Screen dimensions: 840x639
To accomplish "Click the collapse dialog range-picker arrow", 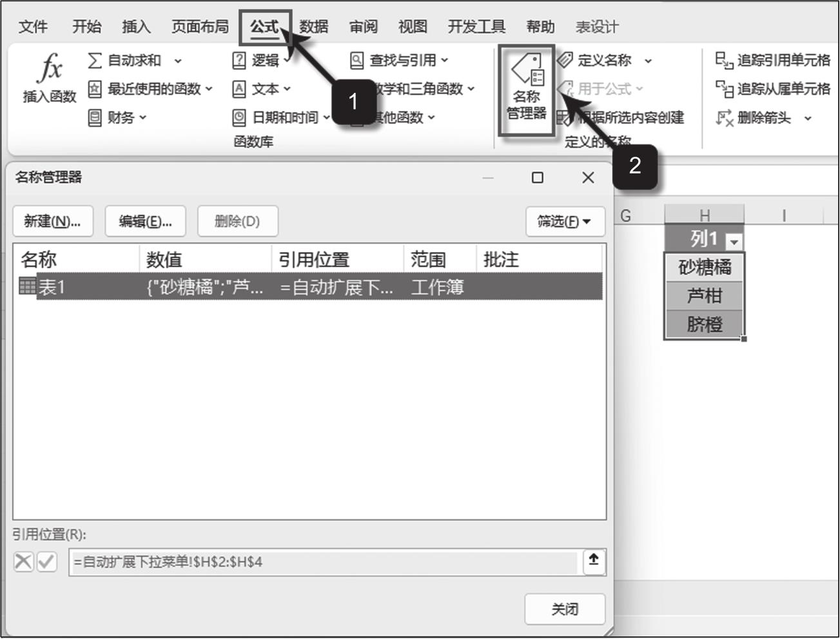I will (594, 561).
